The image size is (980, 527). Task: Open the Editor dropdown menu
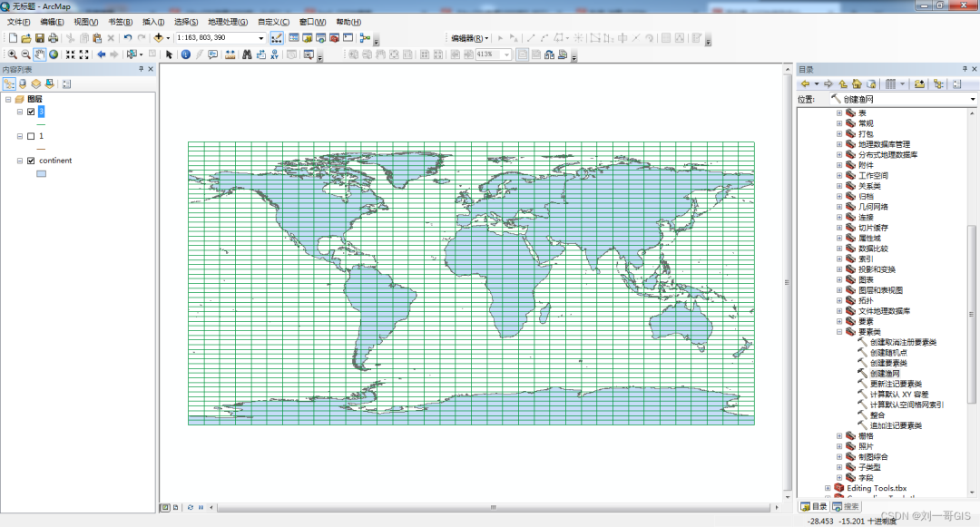470,38
